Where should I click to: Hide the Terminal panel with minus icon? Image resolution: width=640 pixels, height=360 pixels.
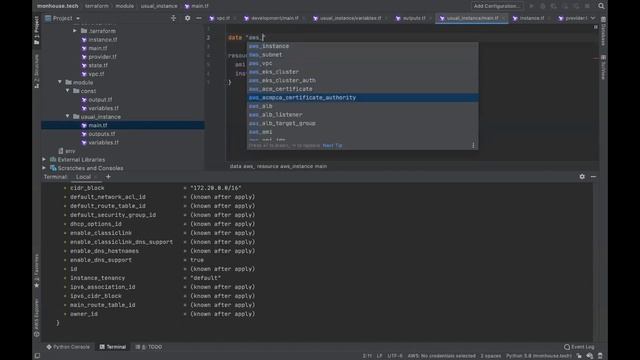coord(593,177)
